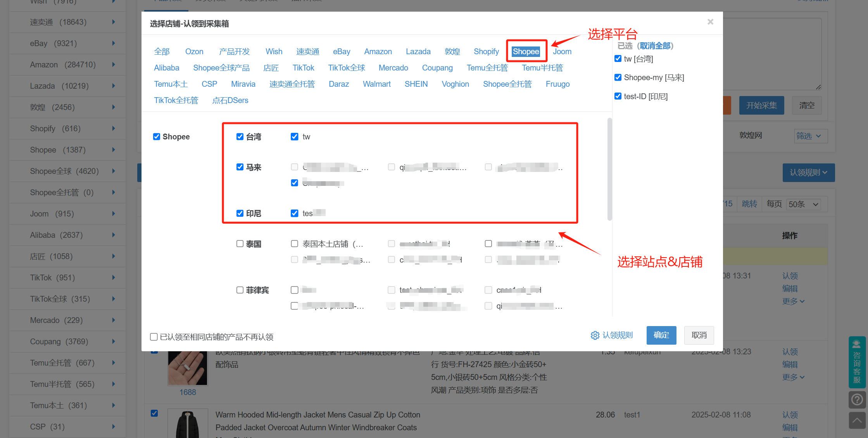This screenshot has height=438, width=868.
Task: Open the 认领规则 dropdown button behind the dialog
Action: coord(808,173)
